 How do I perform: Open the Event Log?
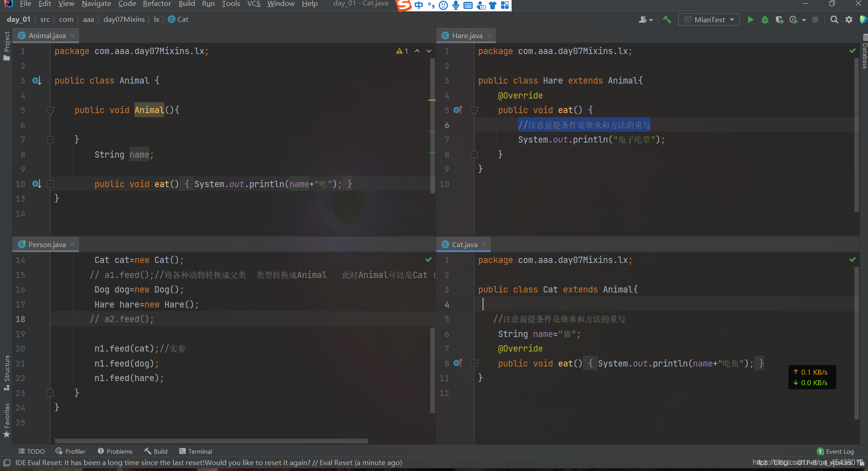tap(835, 451)
